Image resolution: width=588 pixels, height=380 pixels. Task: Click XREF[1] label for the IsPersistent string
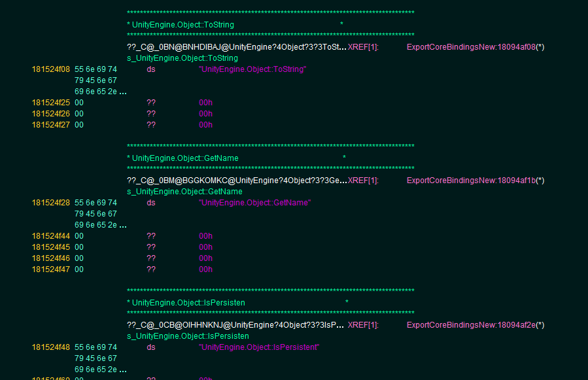click(x=363, y=325)
